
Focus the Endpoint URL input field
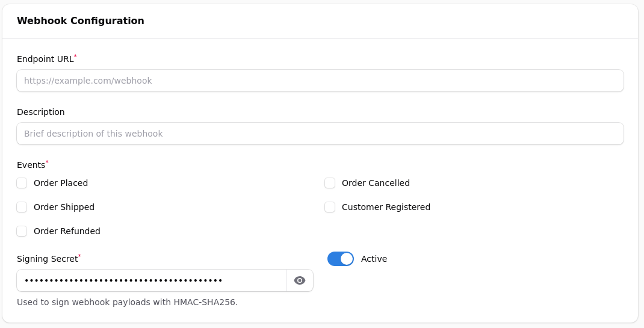tap(320, 81)
